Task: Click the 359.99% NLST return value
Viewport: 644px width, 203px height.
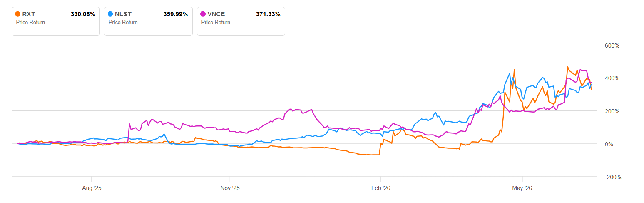Action: [x=176, y=14]
